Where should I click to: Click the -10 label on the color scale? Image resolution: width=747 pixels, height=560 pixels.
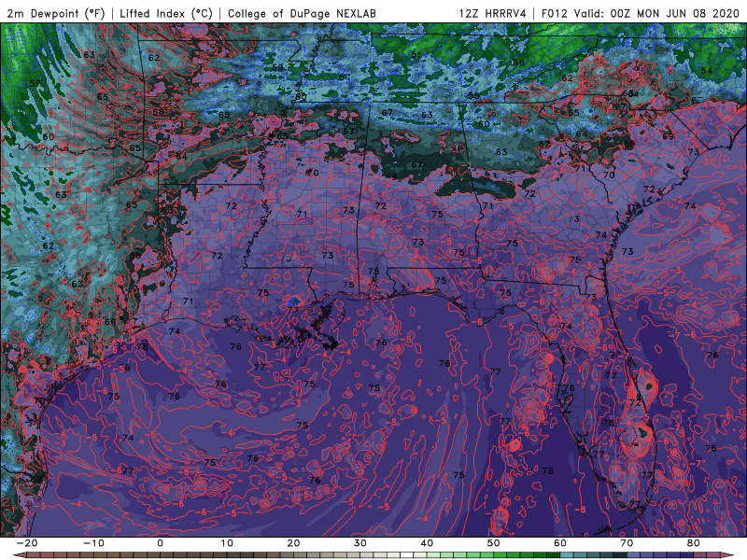coord(93,543)
